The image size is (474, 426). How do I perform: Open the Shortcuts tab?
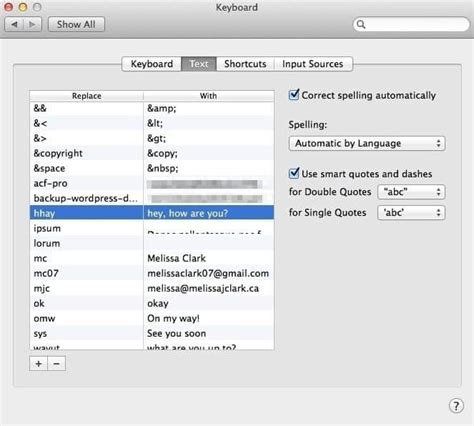tap(245, 64)
